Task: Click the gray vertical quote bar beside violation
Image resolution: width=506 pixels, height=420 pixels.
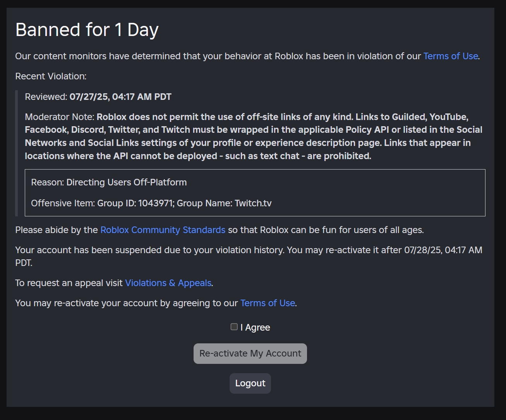Action: pyautogui.click(x=16, y=153)
